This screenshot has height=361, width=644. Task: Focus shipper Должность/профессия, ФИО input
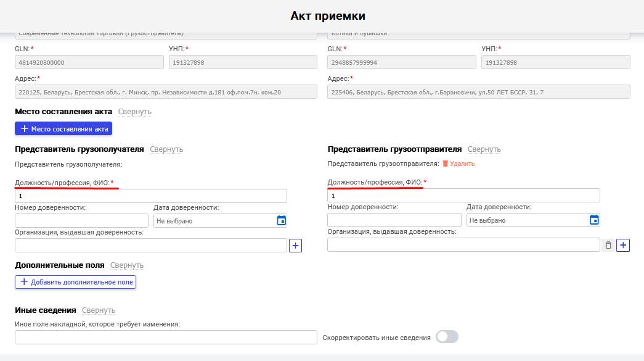coord(463,196)
